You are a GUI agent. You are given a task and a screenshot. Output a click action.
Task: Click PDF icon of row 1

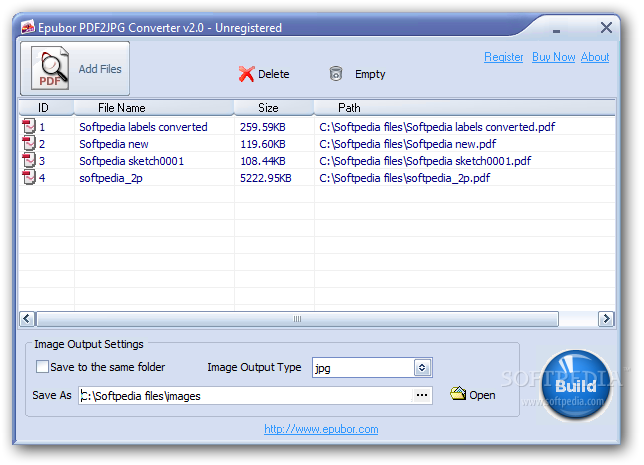point(29,127)
